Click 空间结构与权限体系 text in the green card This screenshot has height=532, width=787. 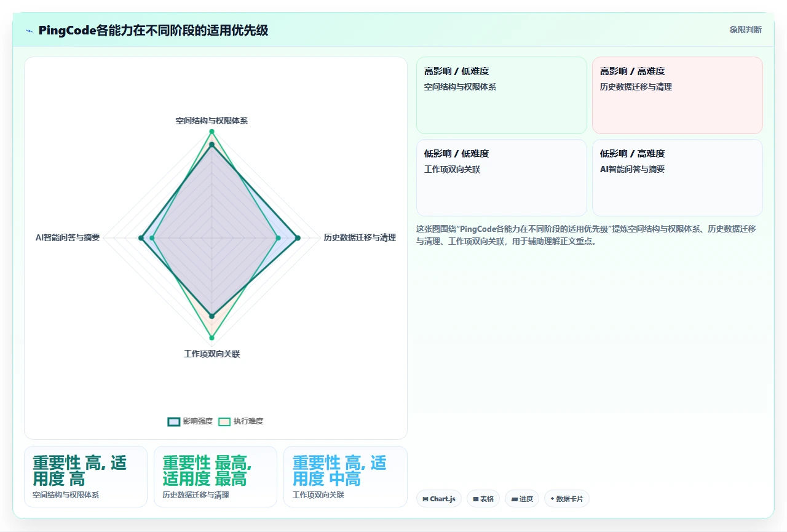[460, 87]
